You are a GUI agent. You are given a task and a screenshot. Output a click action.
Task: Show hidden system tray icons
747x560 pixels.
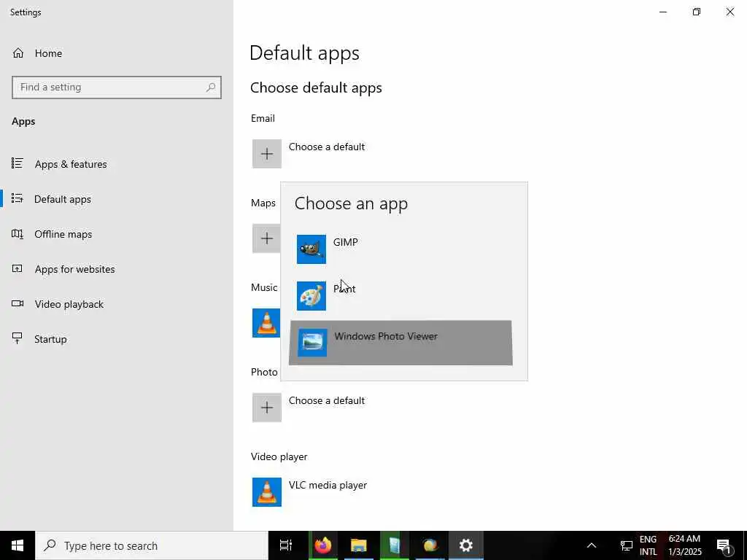[x=591, y=545]
